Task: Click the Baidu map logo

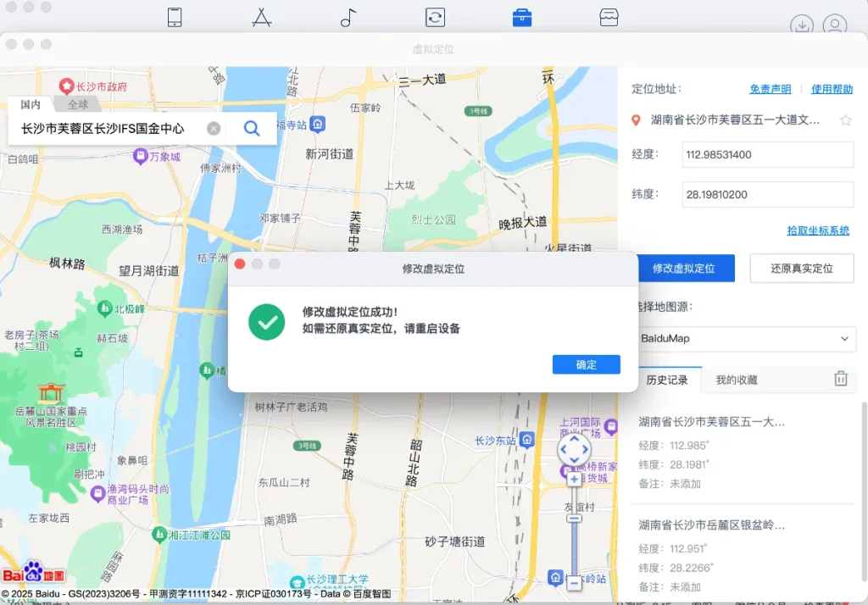Action: point(33,574)
